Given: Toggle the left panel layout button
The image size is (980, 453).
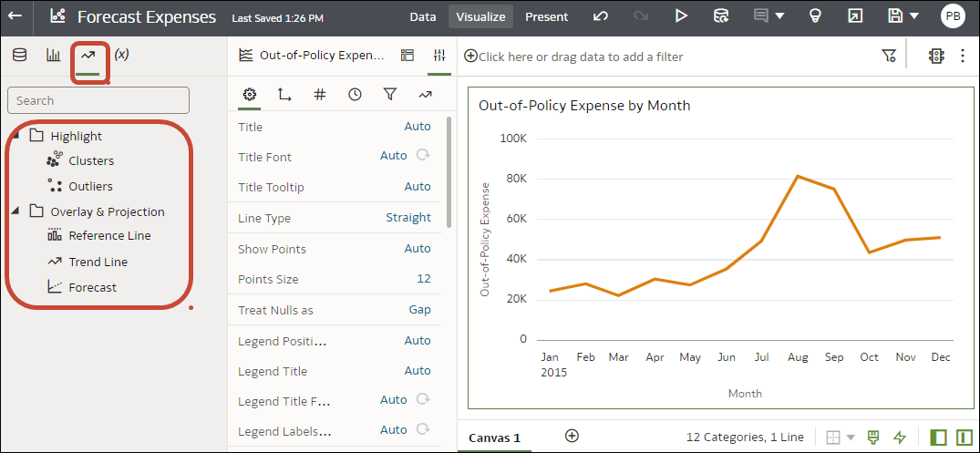Looking at the screenshot, I should [x=938, y=438].
